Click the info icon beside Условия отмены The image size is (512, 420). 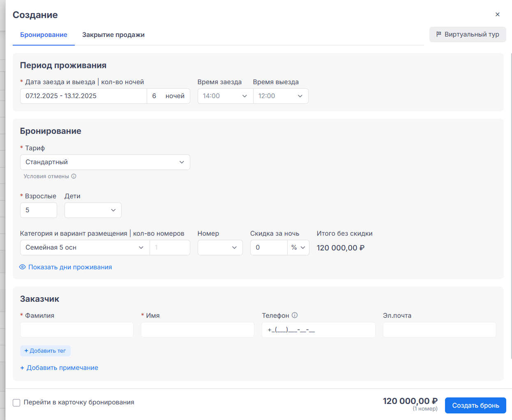pos(74,177)
